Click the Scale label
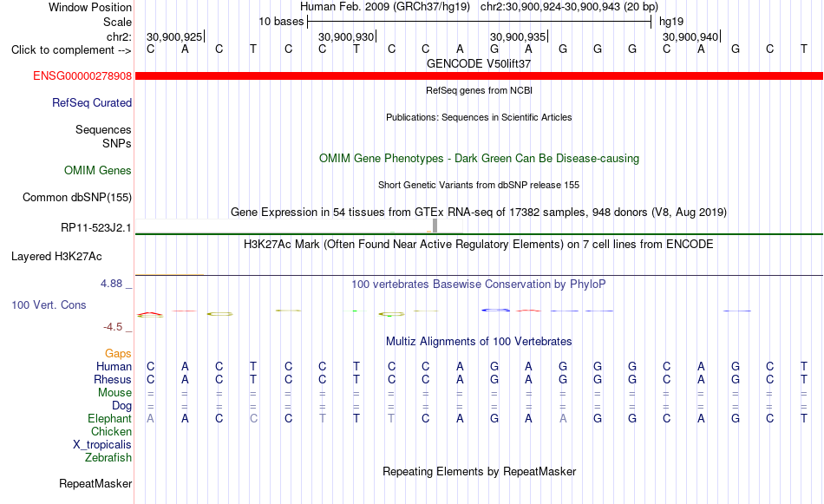824x504 pixels. click(117, 23)
